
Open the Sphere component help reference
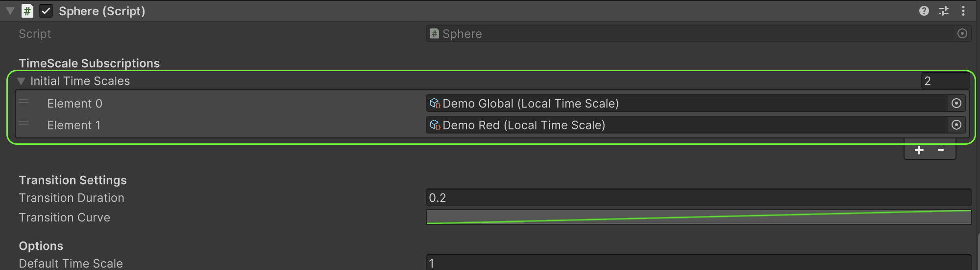[x=924, y=11]
